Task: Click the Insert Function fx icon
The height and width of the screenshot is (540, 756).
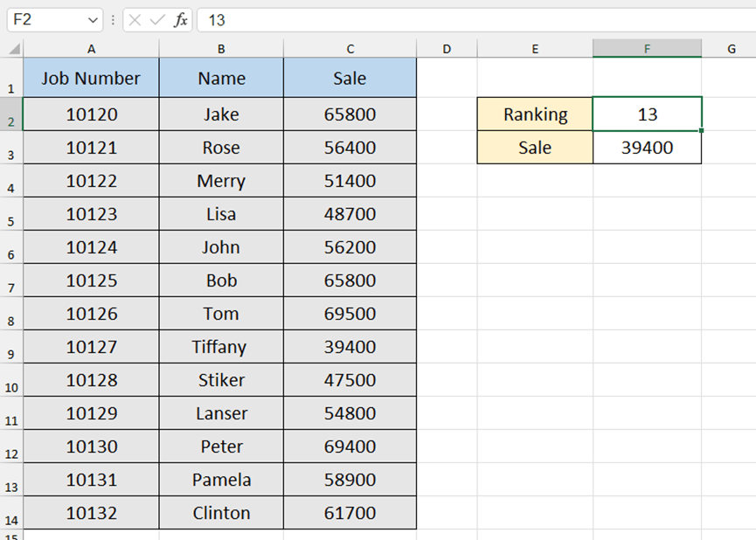Action: point(181,20)
